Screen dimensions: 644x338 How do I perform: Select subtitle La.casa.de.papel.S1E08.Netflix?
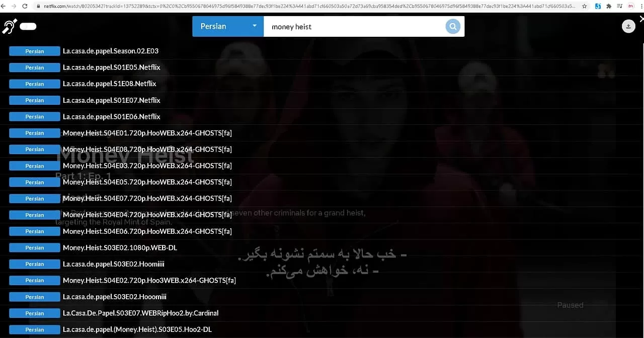tap(110, 84)
